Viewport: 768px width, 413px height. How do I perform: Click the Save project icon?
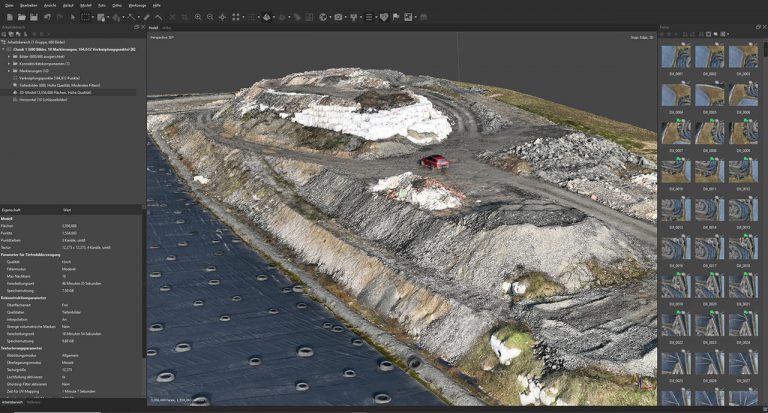(34, 17)
